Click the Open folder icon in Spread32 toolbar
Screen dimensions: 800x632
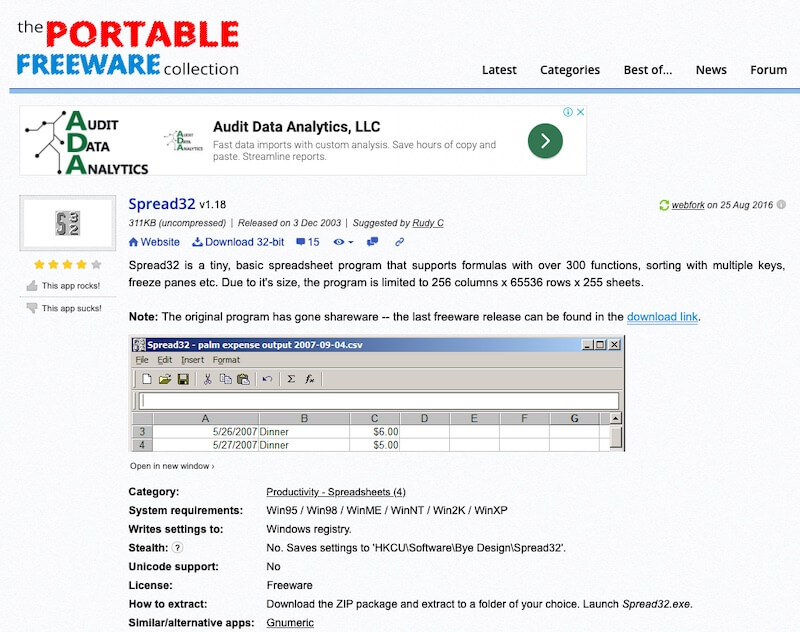pos(165,379)
